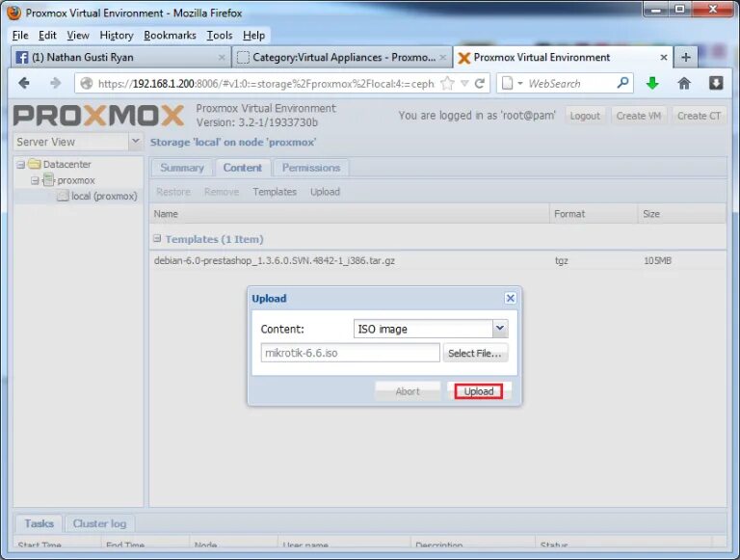Switch to Category:Virtual Appliances browser tab
740x560 pixels.
[x=342, y=57]
